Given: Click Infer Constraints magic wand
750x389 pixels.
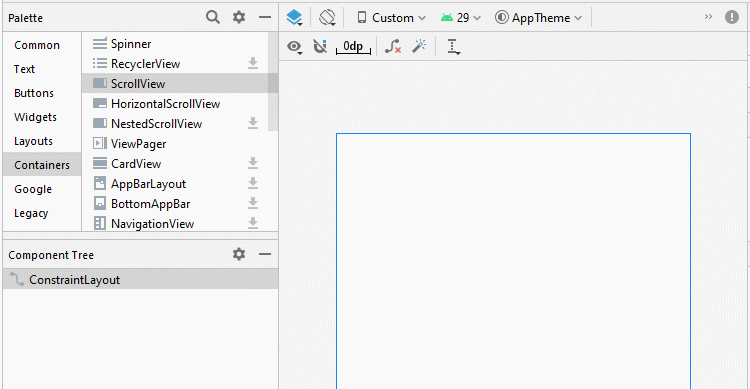Looking at the screenshot, I should coord(419,46).
